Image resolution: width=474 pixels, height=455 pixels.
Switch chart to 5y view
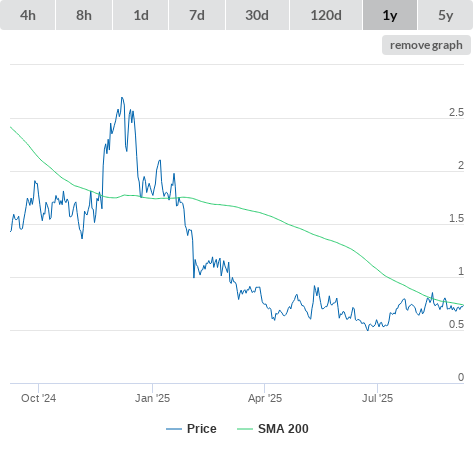click(x=446, y=15)
